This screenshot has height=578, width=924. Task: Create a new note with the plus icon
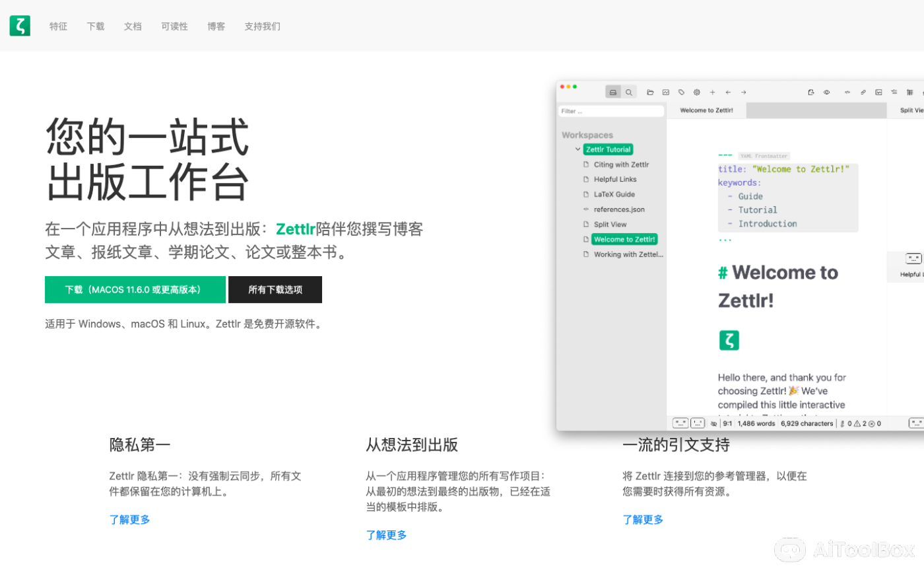point(713,92)
